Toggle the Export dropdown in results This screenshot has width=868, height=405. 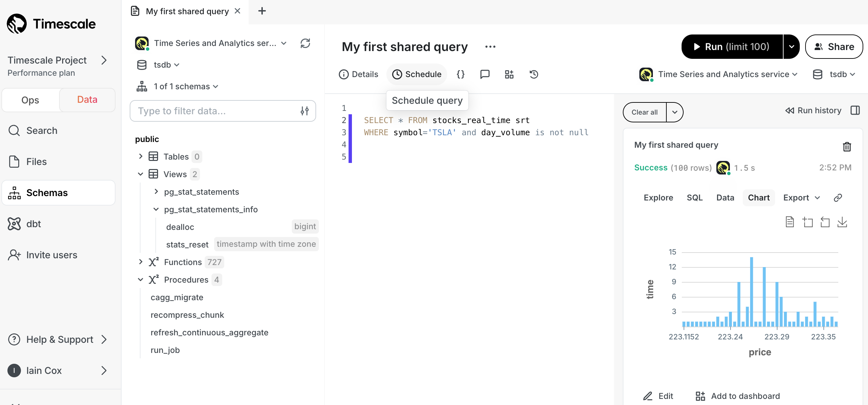(x=801, y=198)
